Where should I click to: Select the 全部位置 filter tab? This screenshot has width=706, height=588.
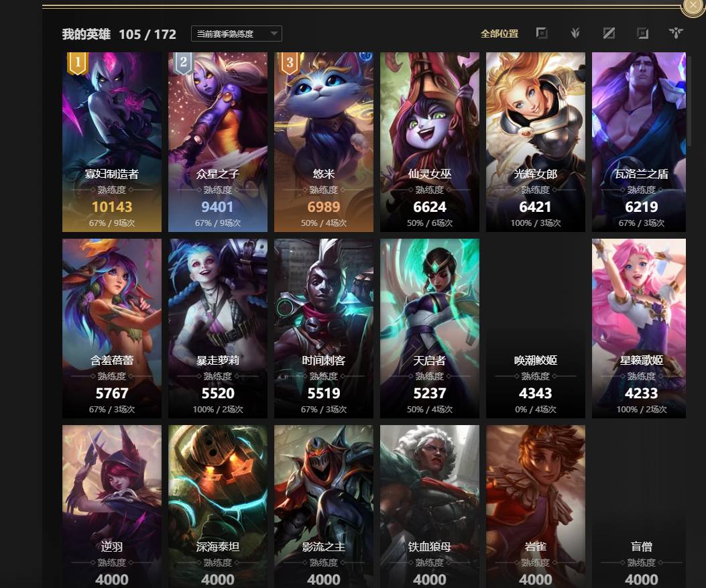[x=499, y=34]
